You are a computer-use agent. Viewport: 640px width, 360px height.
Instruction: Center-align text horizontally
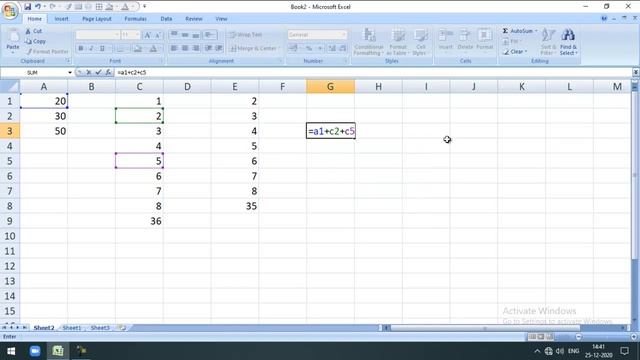tap(185, 49)
